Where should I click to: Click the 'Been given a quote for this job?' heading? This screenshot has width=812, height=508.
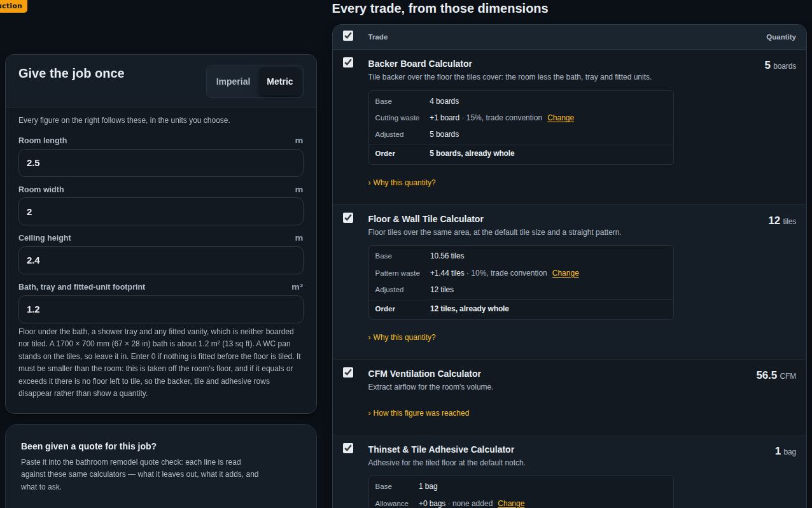click(88, 446)
